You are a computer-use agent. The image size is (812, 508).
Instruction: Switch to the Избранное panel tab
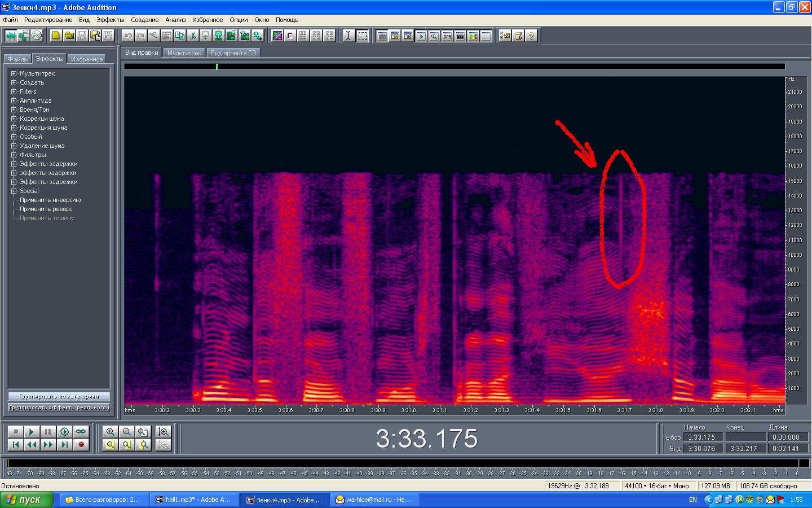(x=87, y=59)
